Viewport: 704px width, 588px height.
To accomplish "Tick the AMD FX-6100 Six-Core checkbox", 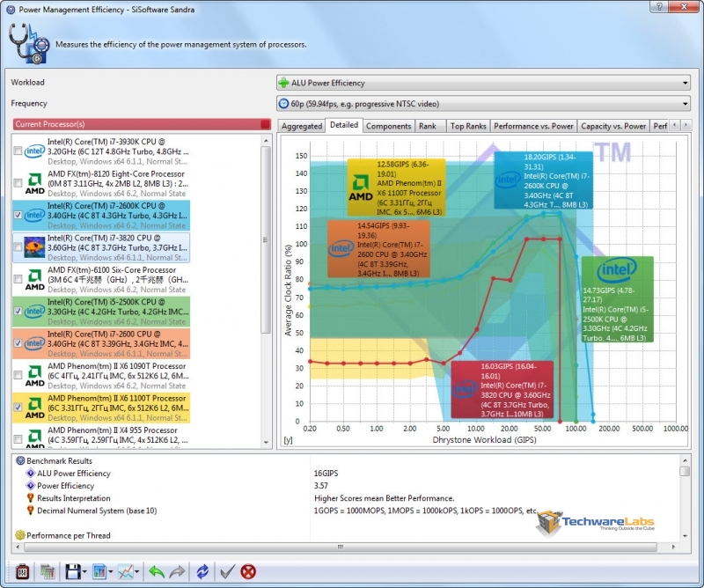I will click(18, 279).
